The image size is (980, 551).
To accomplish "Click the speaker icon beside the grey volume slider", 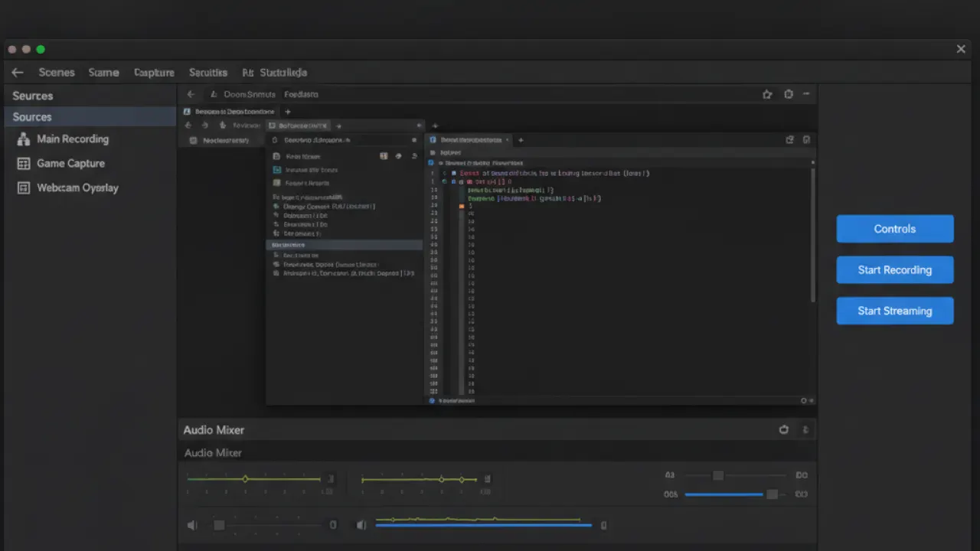I will pos(192,525).
